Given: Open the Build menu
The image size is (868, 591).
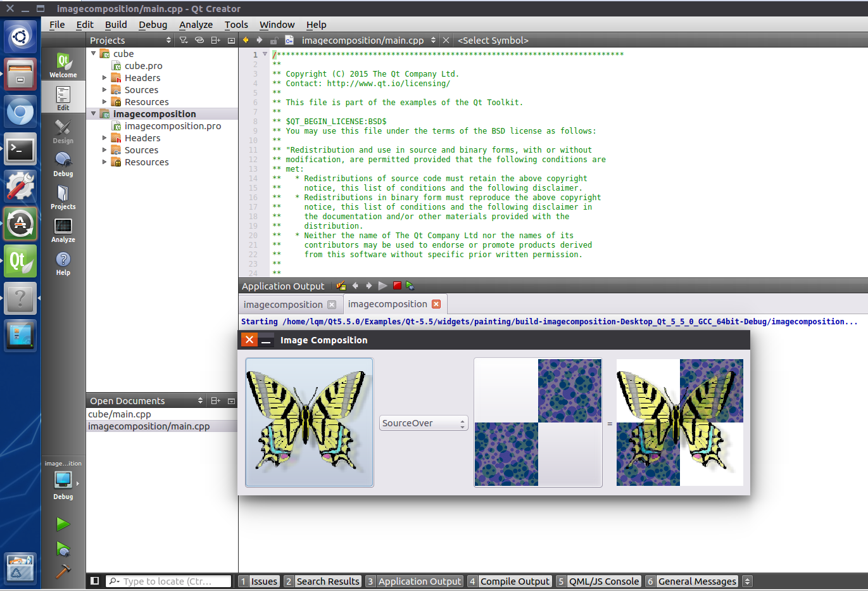Looking at the screenshot, I should 116,25.
